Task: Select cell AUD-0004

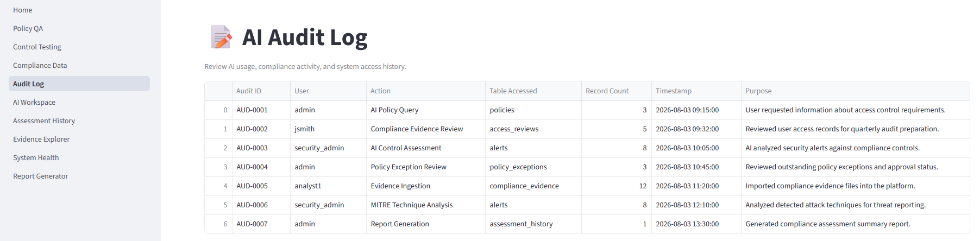Action: [261, 167]
